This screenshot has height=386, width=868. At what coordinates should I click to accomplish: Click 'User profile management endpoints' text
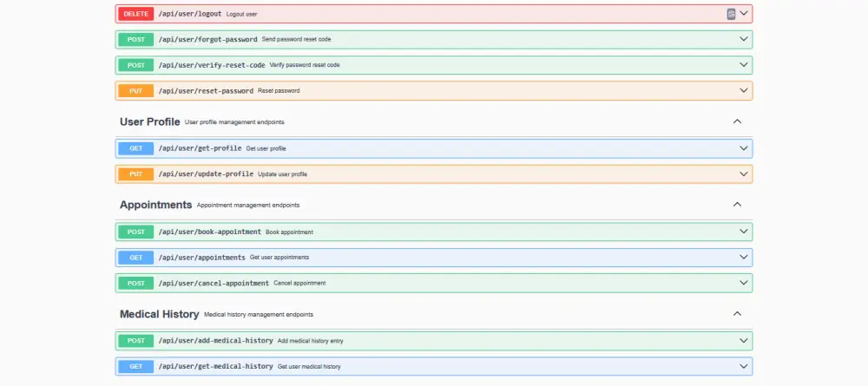tap(234, 122)
